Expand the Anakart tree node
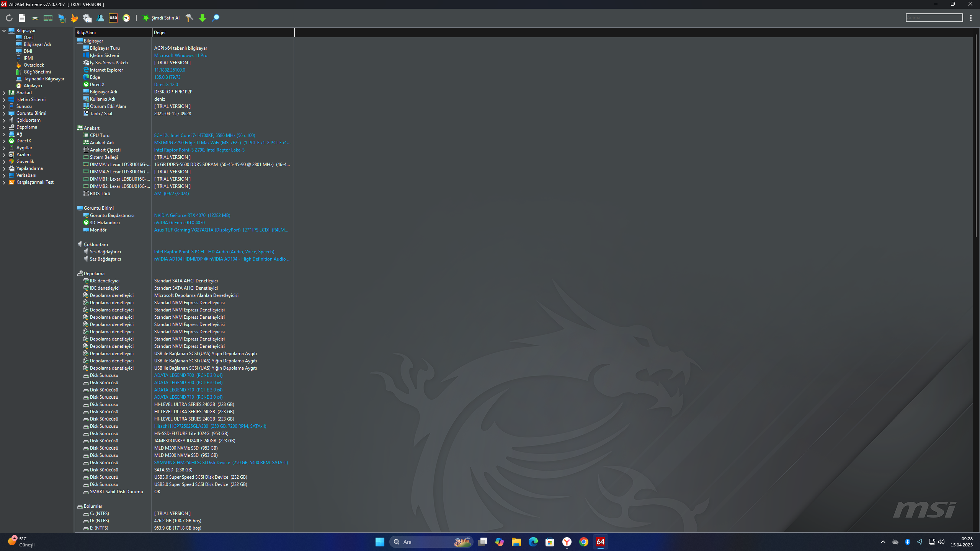This screenshot has height=551, width=980. click(4, 93)
